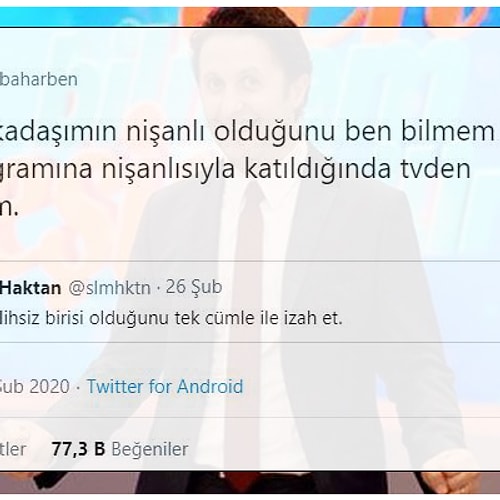Open the Beğeniler likes list
The image size is (500, 500).
150,449
